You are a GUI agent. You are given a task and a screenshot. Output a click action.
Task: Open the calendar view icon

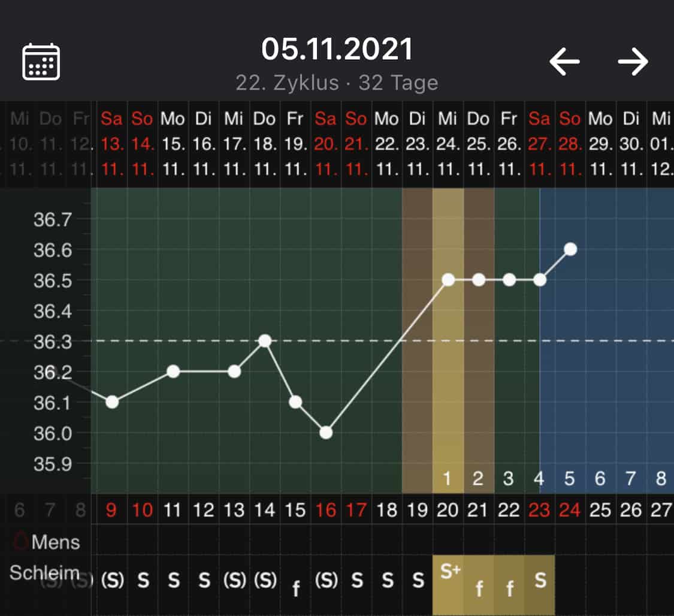click(41, 61)
